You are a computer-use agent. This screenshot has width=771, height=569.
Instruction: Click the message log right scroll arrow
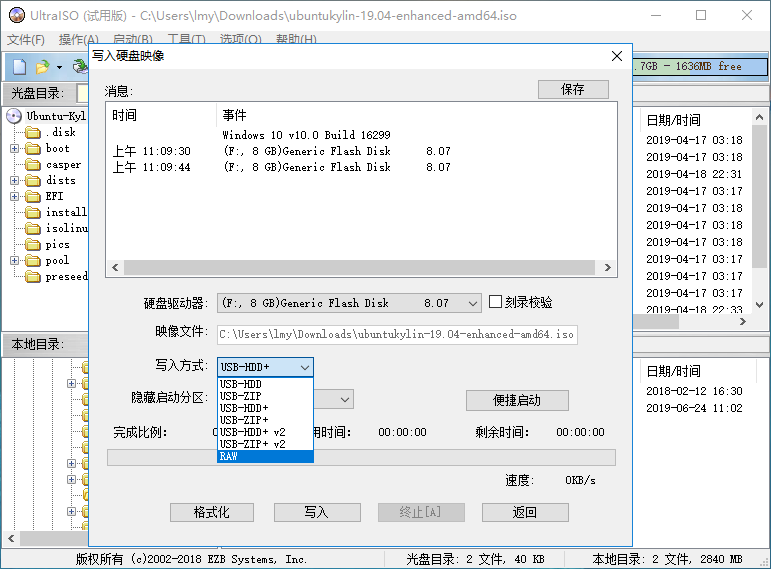[x=608, y=268]
